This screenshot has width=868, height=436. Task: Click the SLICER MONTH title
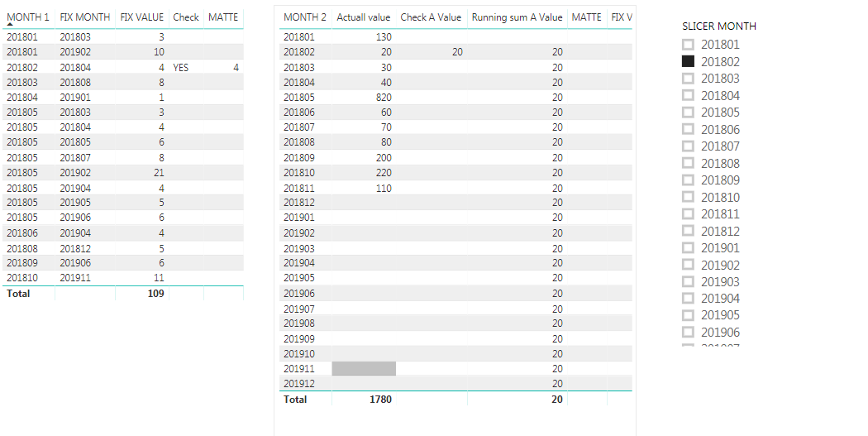tap(719, 26)
